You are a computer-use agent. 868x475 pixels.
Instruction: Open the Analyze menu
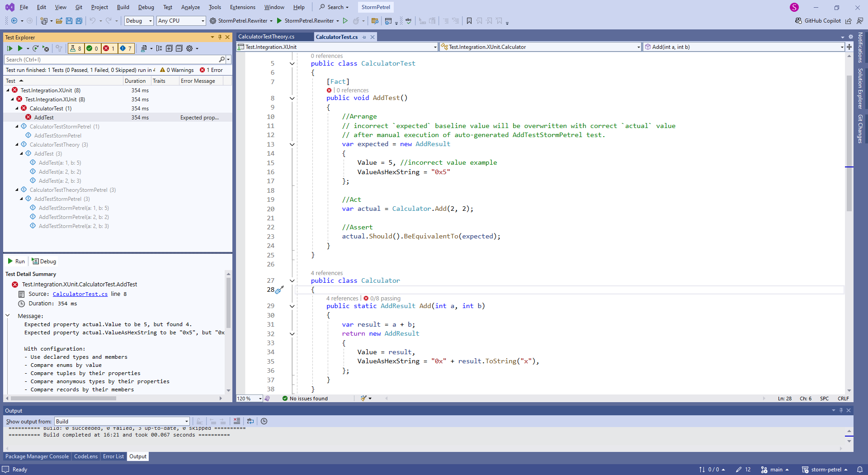(x=190, y=7)
